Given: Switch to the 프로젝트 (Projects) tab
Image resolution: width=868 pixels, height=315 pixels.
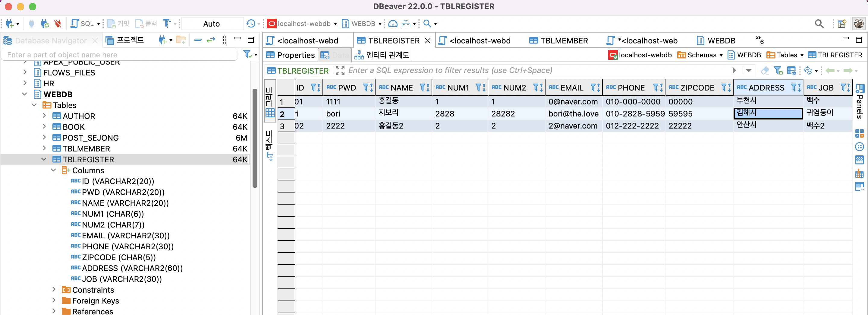Looking at the screenshot, I should coord(125,40).
